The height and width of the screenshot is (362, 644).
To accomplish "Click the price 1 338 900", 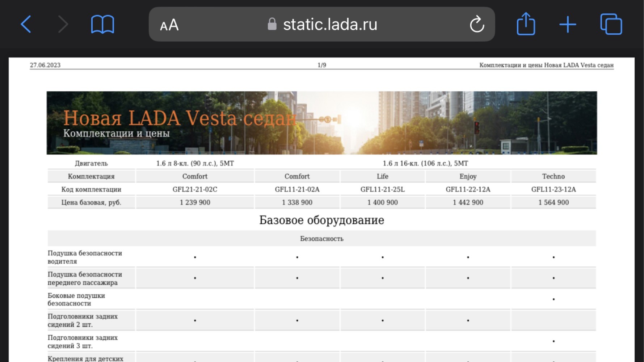I will pos(297,202).
